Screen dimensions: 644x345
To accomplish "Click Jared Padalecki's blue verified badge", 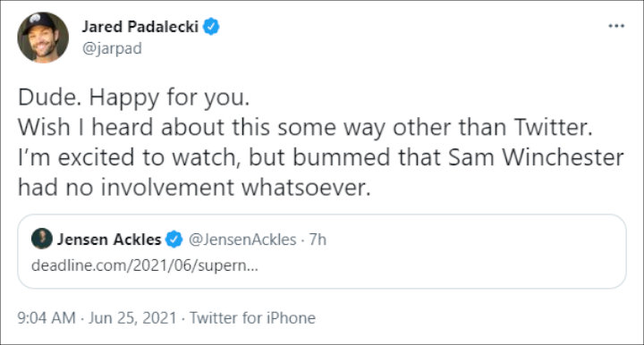I will coord(211,27).
